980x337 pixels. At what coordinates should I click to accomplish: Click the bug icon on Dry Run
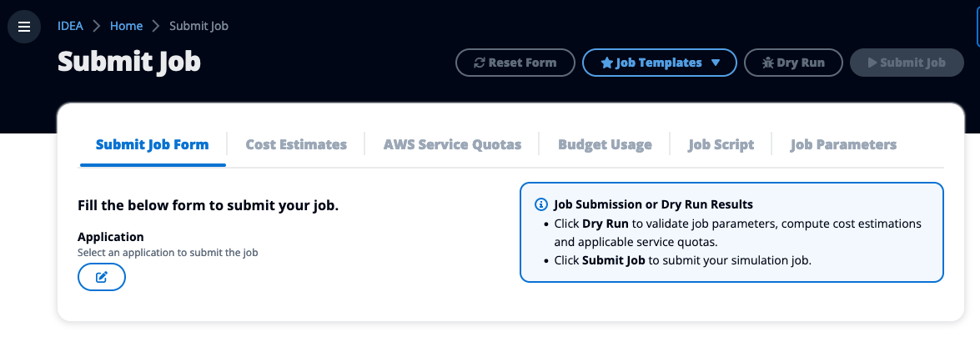768,63
